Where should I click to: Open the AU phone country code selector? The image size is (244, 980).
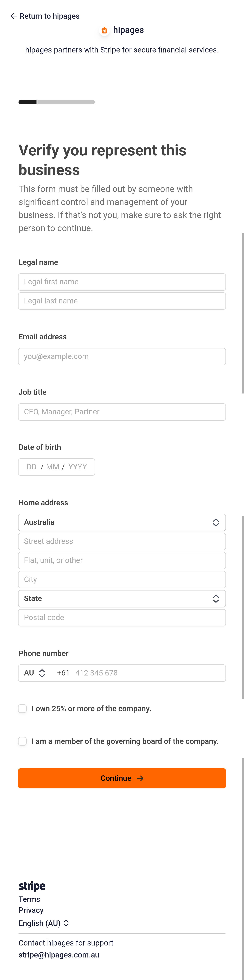[35, 673]
